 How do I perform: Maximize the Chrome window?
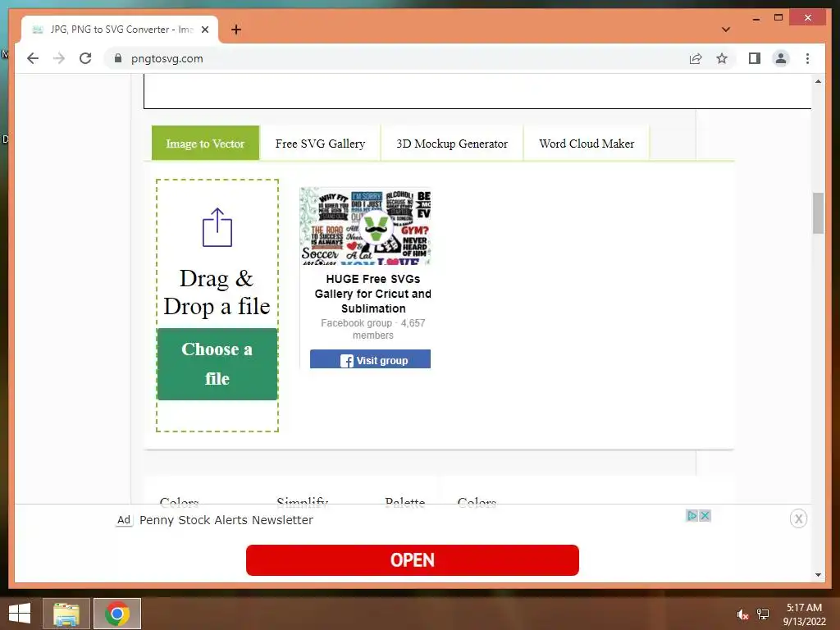pos(778,18)
